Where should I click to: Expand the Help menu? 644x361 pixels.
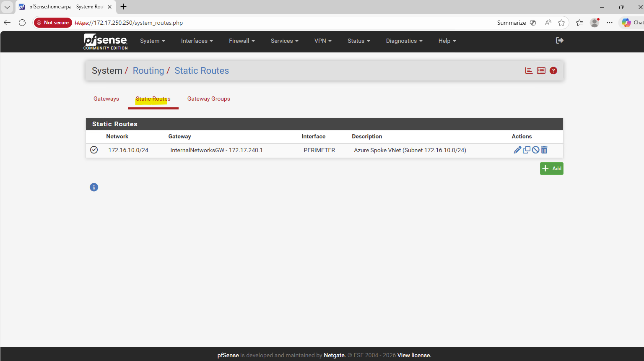(447, 41)
